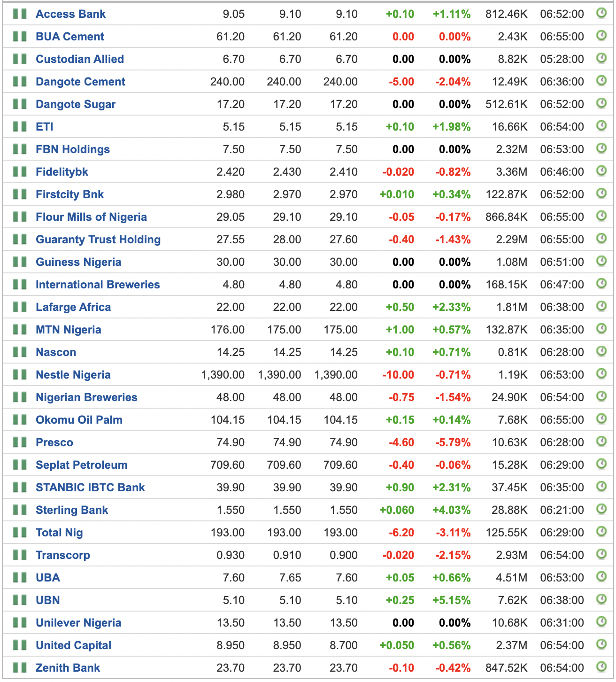Click the clock icon in Seplat Petroleum row
This screenshot has height=682, width=616.
pos(601,464)
